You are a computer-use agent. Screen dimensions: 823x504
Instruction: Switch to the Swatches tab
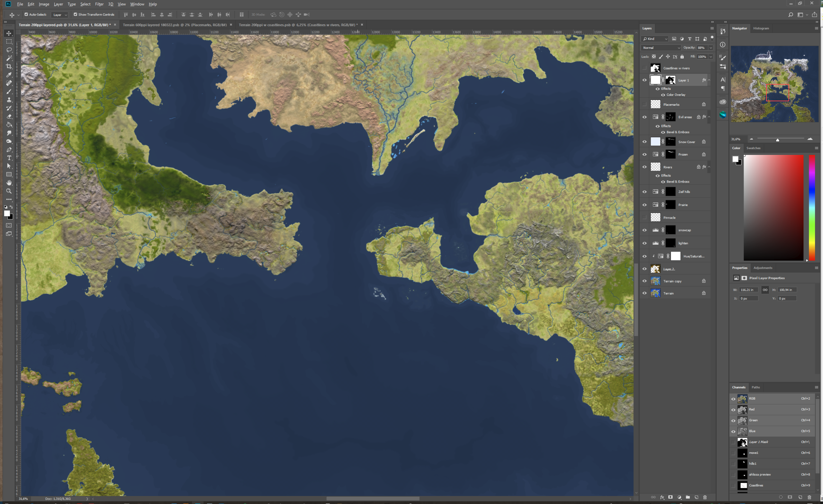tap(754, 148)
